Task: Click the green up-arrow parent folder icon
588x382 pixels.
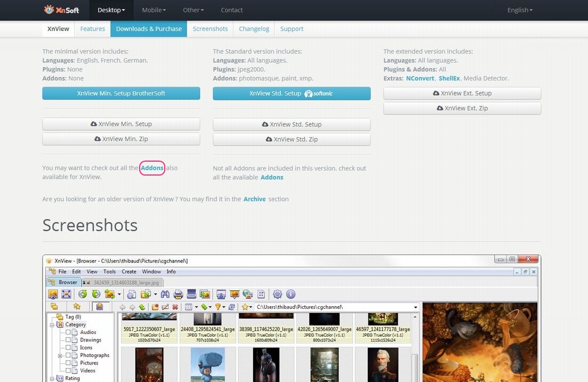Action: click(142, 307)
